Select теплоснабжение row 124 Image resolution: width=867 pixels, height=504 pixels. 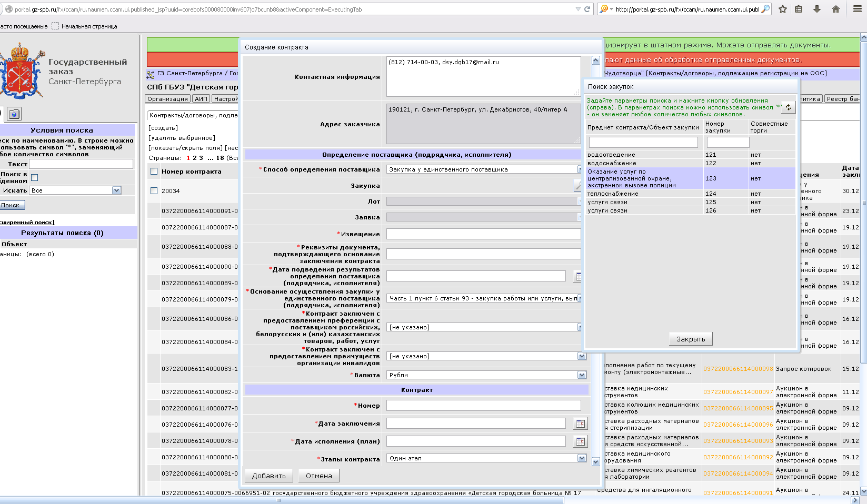pos(690,194)
